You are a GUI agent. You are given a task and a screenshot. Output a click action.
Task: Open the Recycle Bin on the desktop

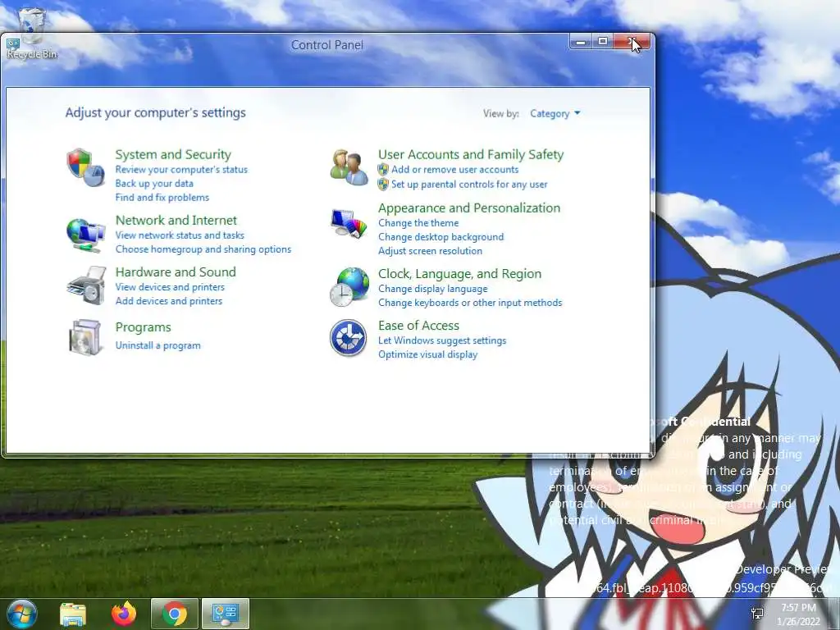click(x=32, y=33)
